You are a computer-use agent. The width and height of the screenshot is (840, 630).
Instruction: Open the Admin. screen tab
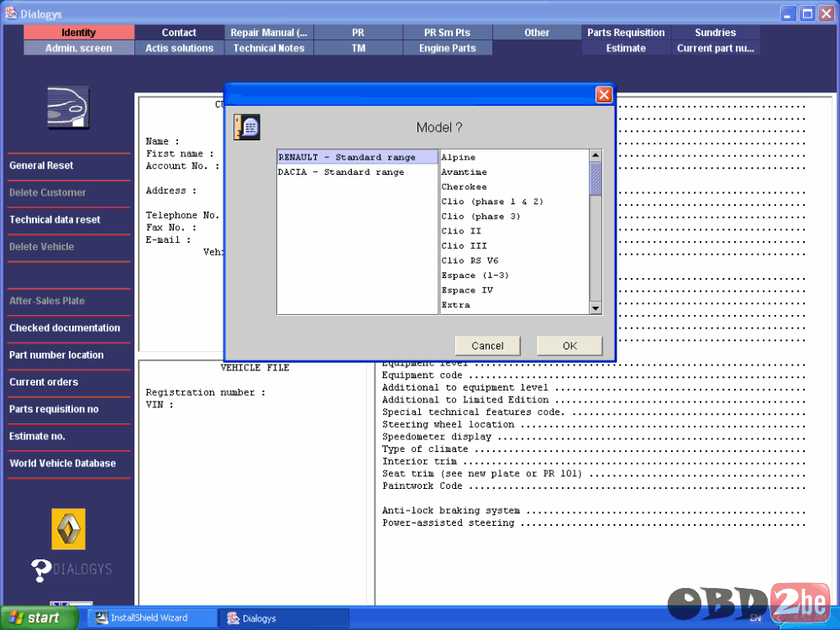coord(79,48)
